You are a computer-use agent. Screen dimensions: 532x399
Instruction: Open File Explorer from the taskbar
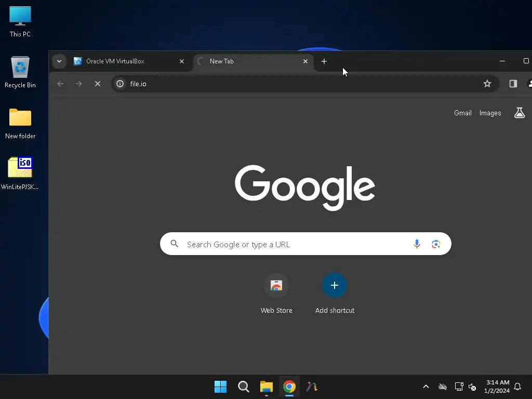pyautogui.click(x=267, y=387)
